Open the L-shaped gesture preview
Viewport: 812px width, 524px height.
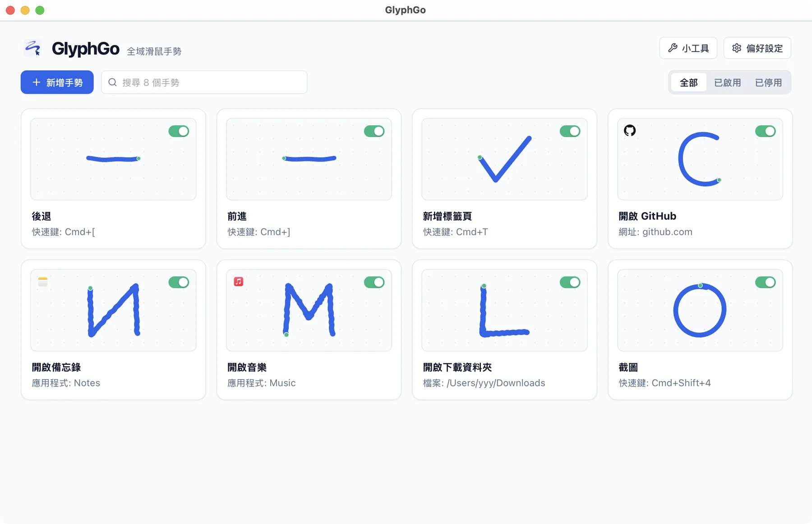pos(504,310)
